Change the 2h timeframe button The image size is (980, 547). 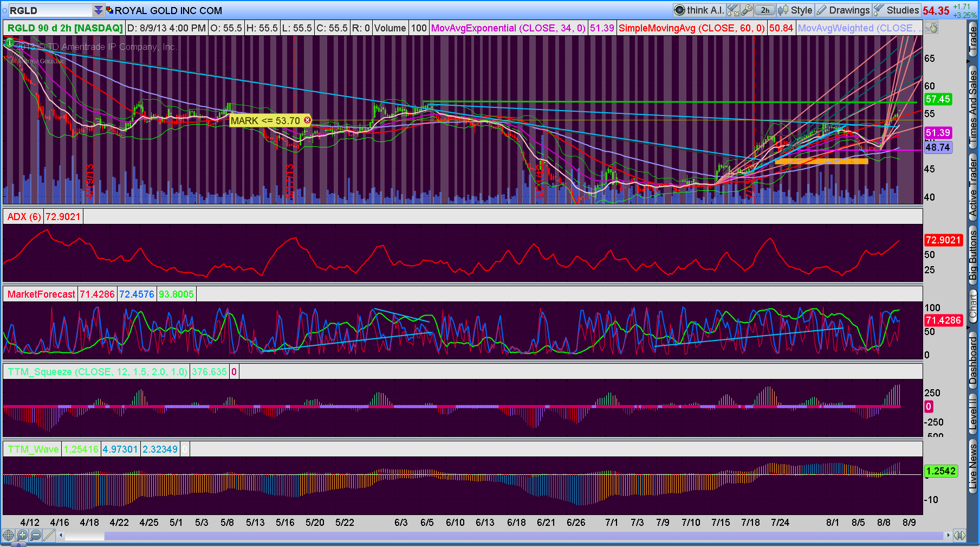coord(765,10)
